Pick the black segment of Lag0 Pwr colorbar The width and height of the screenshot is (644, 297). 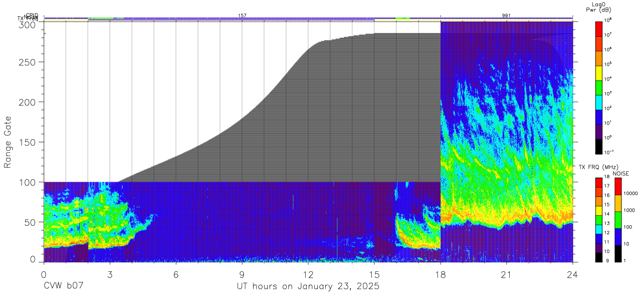(599, 146)
